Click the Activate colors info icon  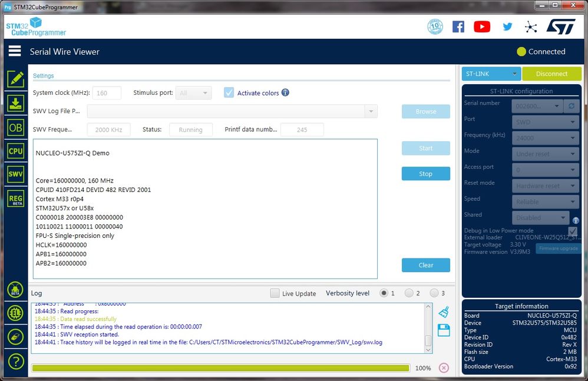285,92
